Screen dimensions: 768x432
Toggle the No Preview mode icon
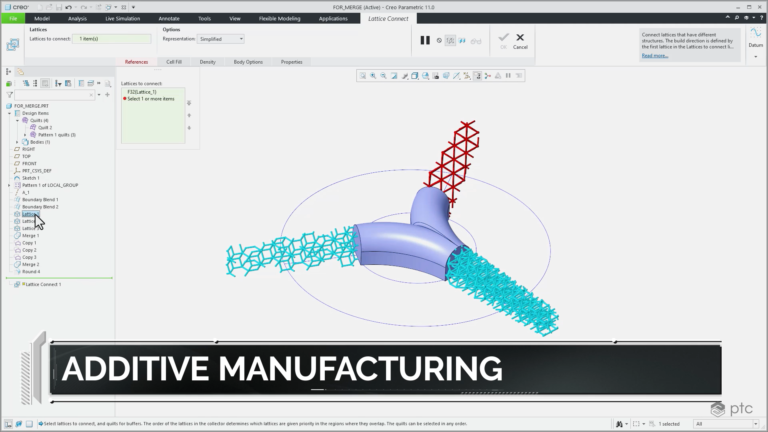(439, 41)
